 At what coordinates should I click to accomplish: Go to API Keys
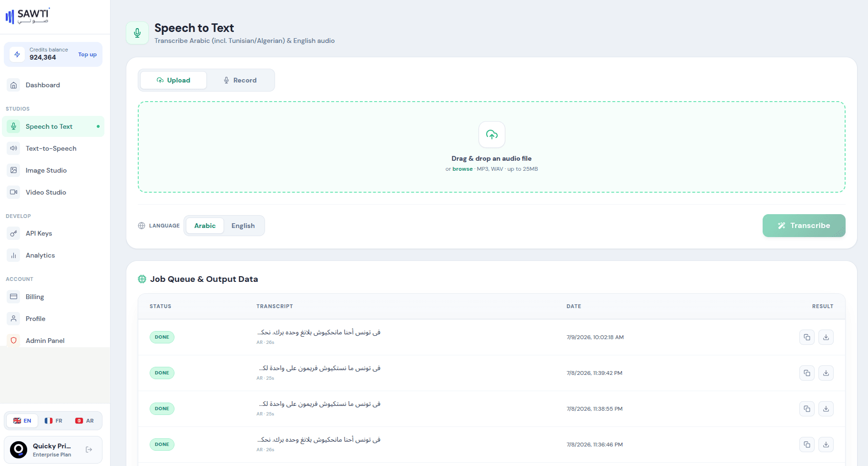tap(53, 233)
